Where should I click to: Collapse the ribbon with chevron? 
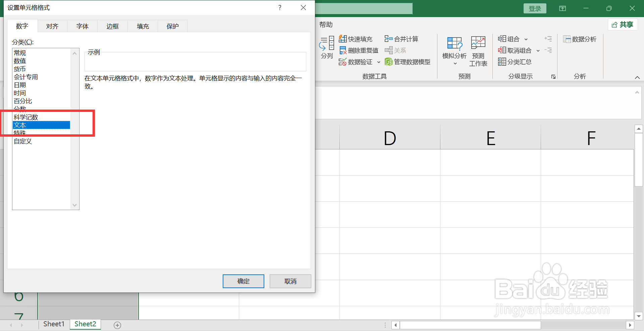[637, 77]
